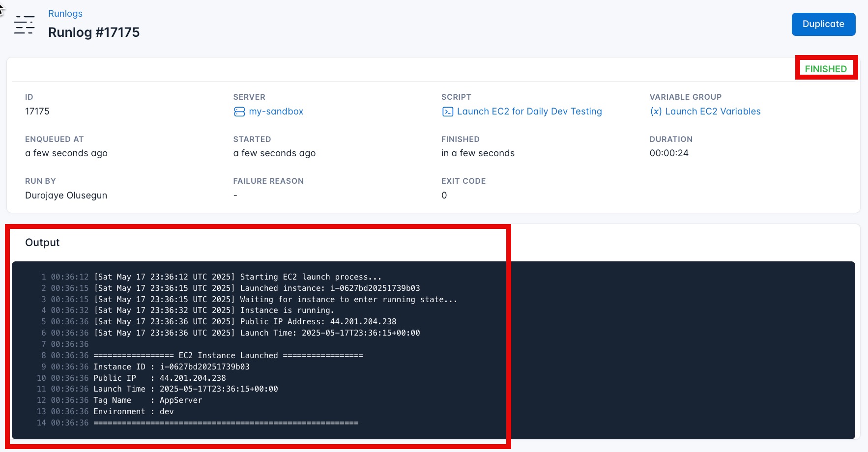Click the Duplicate button
Viewport: 868px width, 452px height.
point(823,24)
